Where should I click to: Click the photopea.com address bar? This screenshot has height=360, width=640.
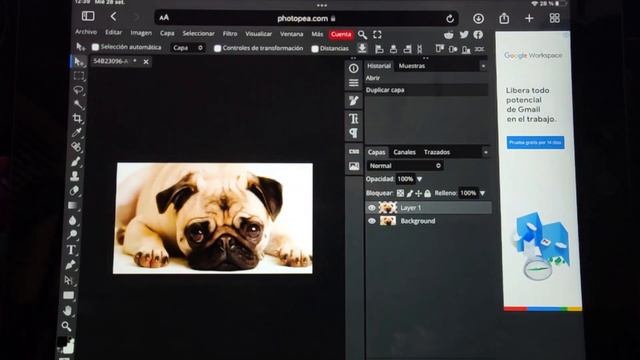pos(306,18)
